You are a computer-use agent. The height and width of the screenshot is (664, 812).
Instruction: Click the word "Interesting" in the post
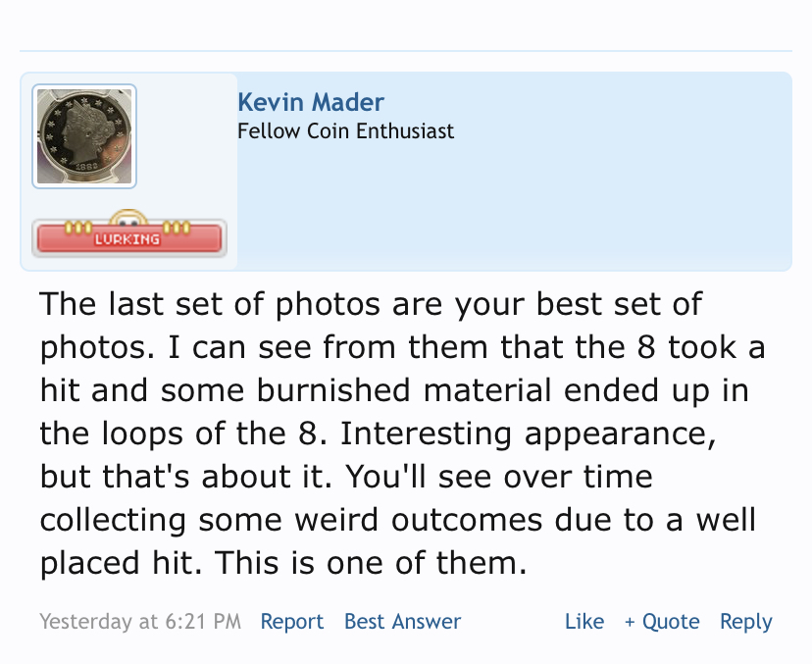point(426,434)
